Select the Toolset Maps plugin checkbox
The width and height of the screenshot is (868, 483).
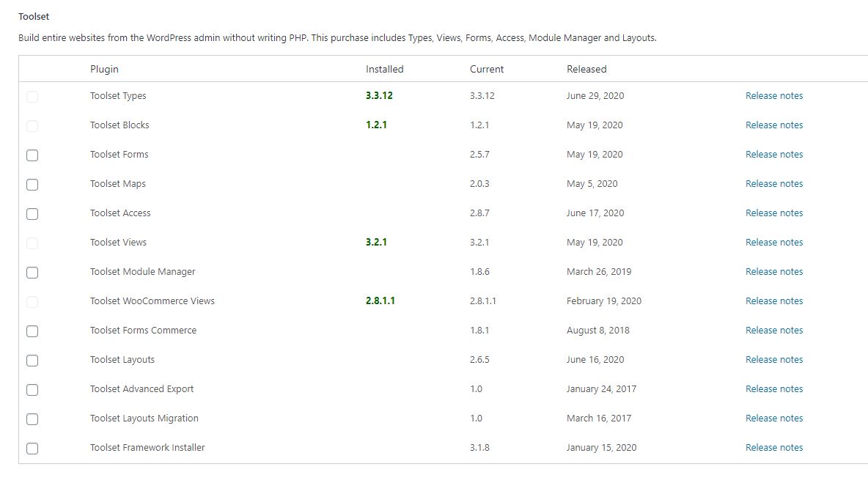(32, 185)
